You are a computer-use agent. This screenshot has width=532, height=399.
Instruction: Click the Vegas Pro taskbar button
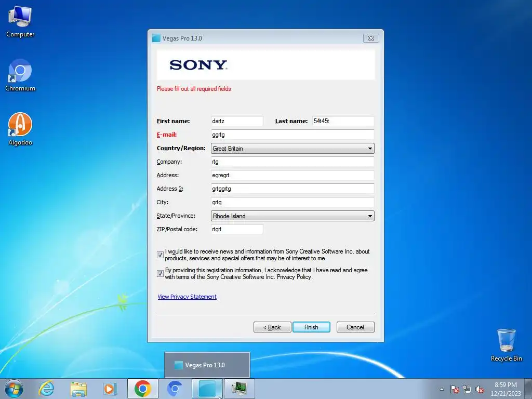pyautogui.click(x=207, y=389)
